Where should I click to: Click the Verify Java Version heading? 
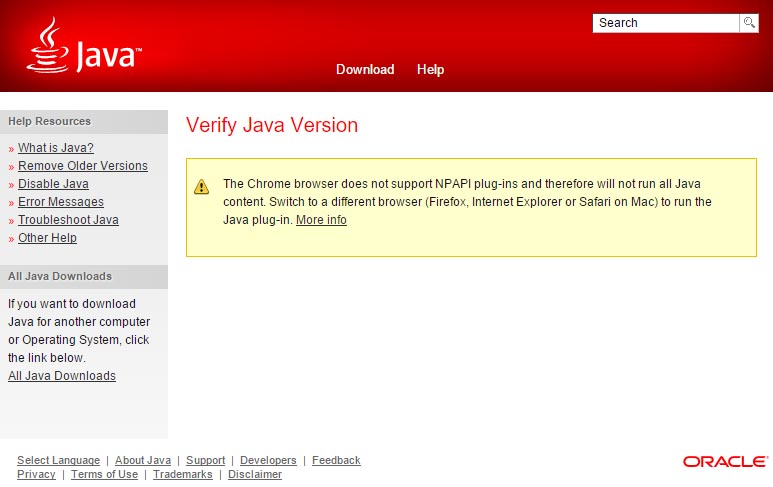pos(272,125)
